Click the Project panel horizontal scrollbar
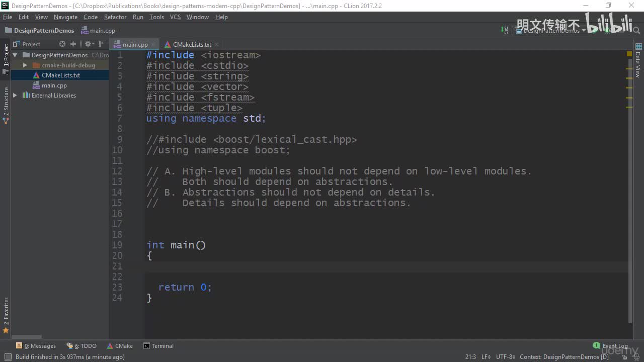Viewport: 644px width, 362px height. point(27,337)
